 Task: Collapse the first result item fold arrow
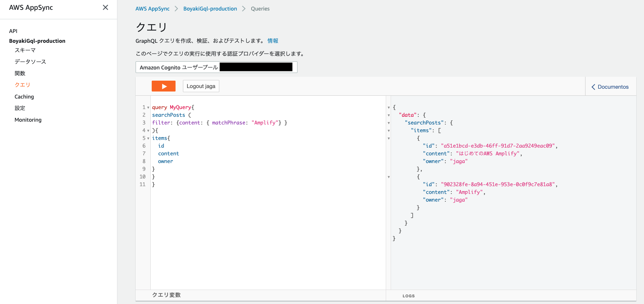coord(389,139)
